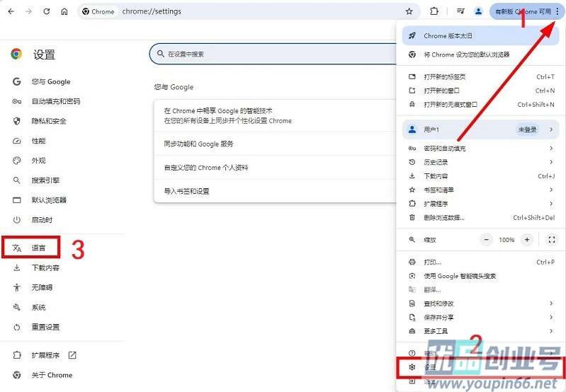
Task: Zoom in with the plus button
Action: pyautogui.click(x=526, y=240)
